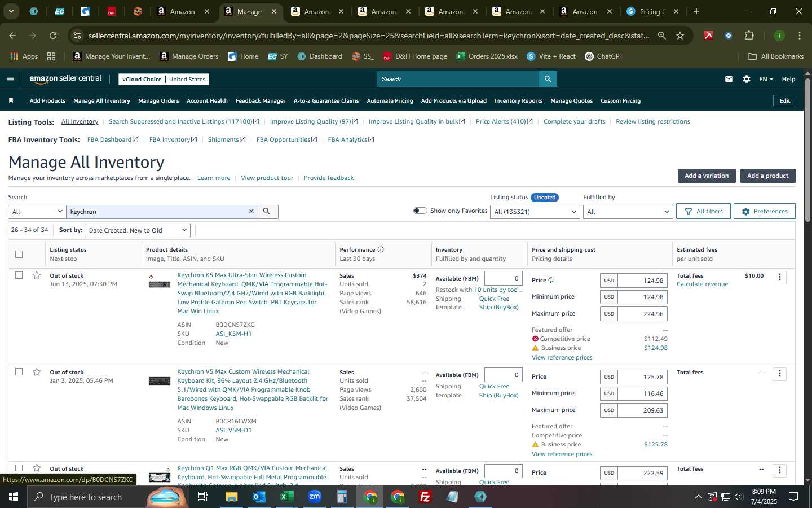Clear the keychron search term with X
The image size is (812, 508).
tap(251, 211)
